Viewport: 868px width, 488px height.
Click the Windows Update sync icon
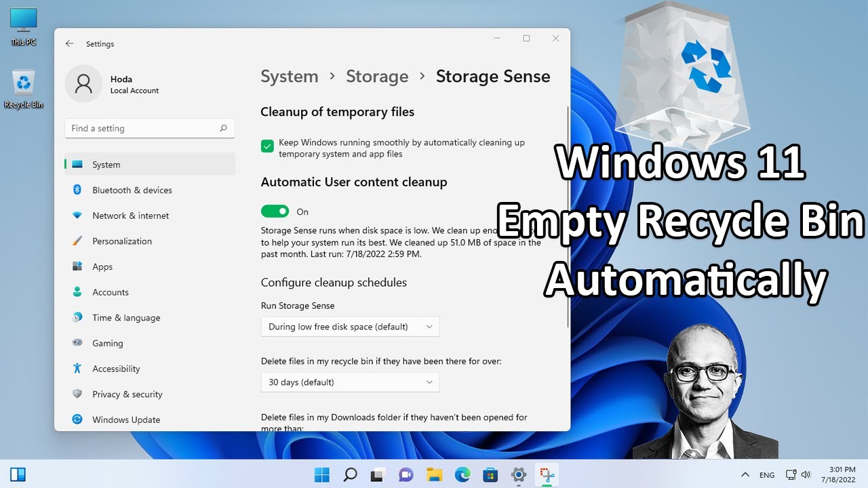[x=77, y=420]
